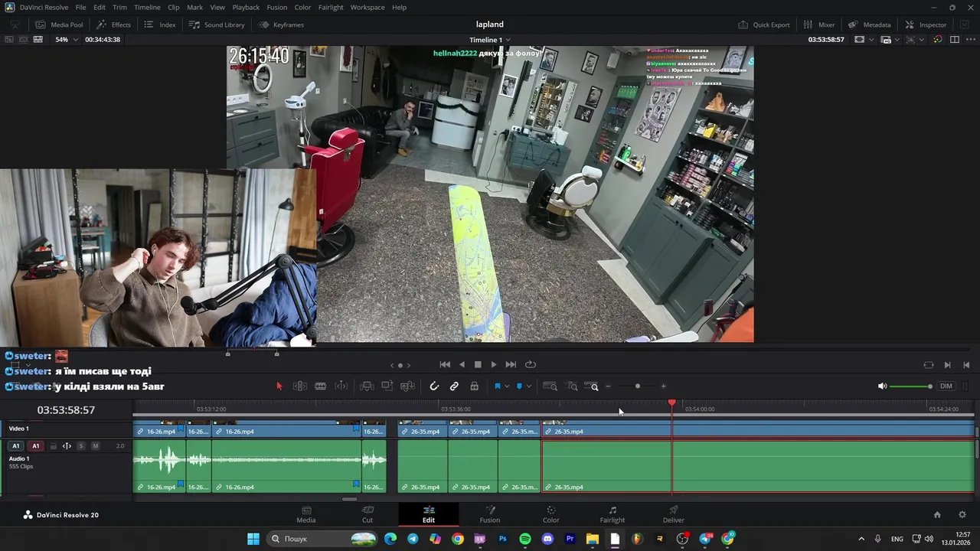Image resolution: width=980 pixels, height=551 pixels.
Task: Toggle Audio 1 auto track selector
Action: 67,446
